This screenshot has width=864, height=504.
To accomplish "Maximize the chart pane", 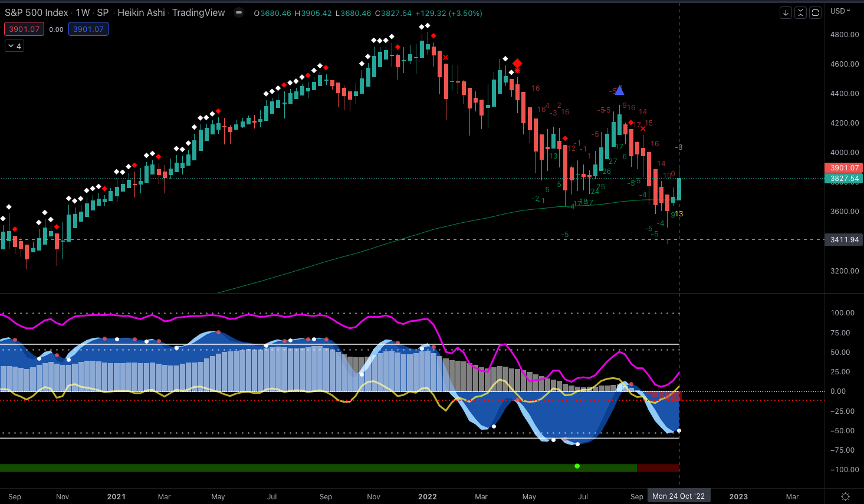I will [x=815, y=12].
